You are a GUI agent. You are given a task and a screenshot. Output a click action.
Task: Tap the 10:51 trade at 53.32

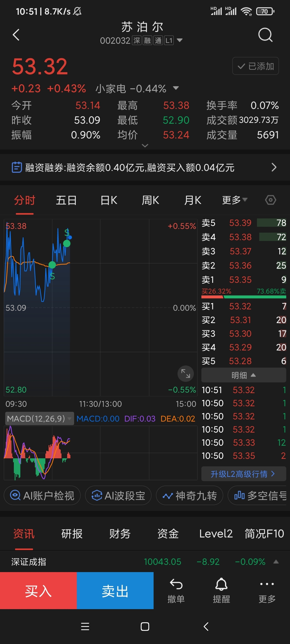point(244,390)
